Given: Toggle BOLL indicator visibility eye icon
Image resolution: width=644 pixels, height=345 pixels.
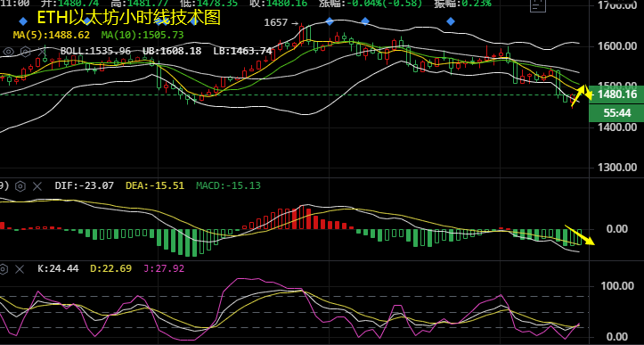Looking at the screenshot, I should [9, 52].
